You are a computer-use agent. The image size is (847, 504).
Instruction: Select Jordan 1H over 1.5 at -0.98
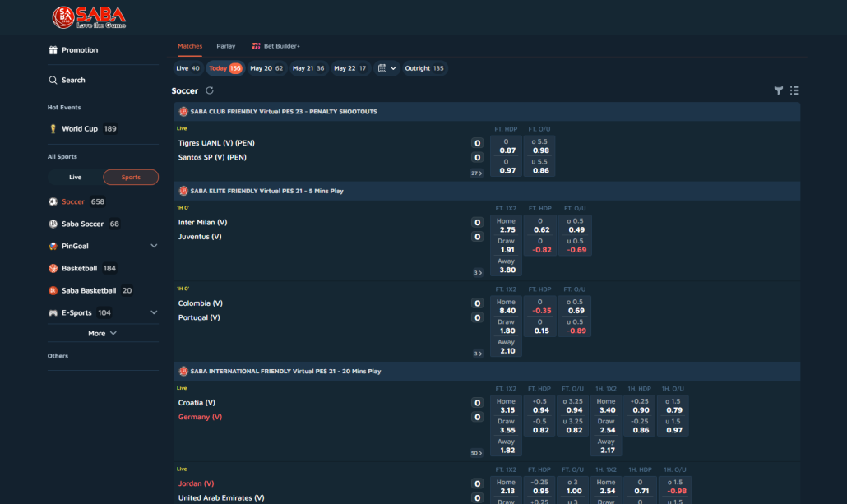[674, 487]
